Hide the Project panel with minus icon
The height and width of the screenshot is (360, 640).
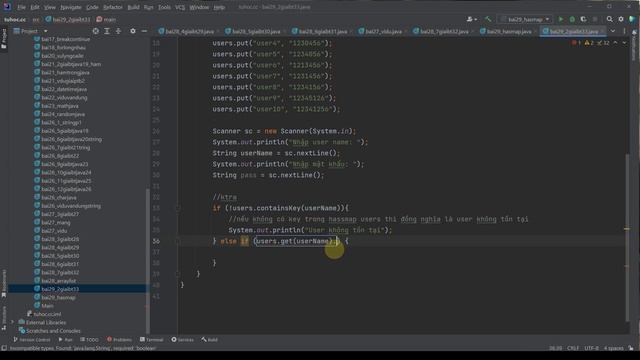tap(144, 31)
